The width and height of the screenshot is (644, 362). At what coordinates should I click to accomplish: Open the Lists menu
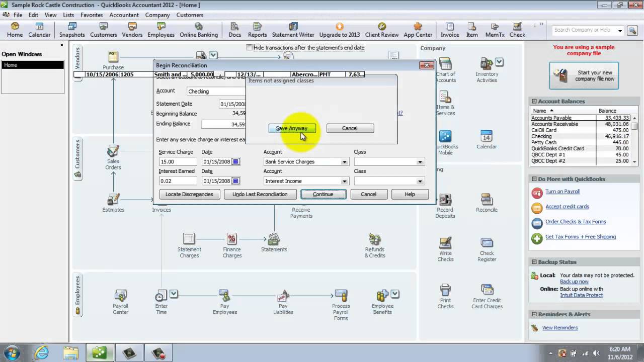pyautogui.click(x=68, y=15)
